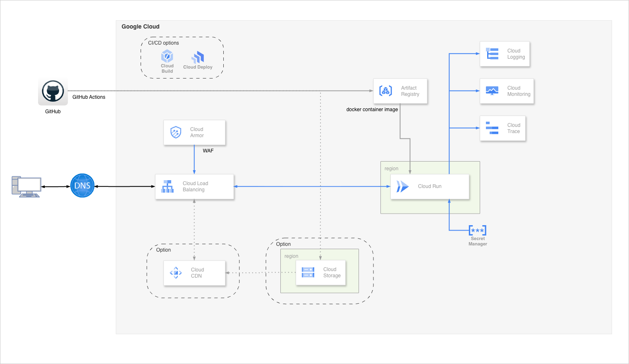Click the Cloud Armor shield icon
Screen dimensions: 629x364
coord(176,132)
